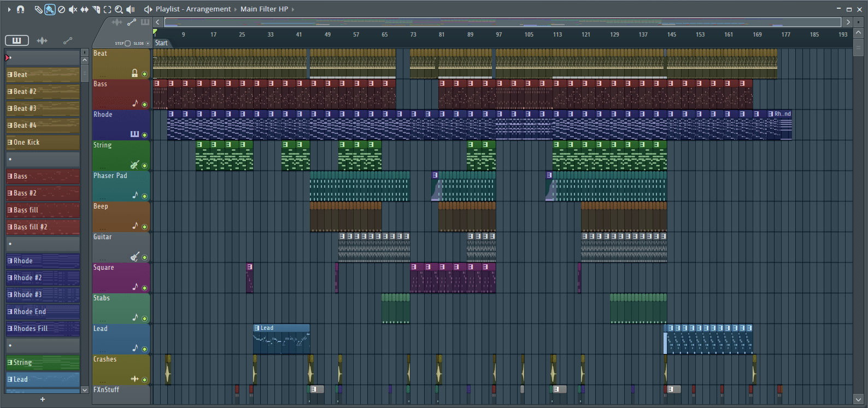Click the horizontal timeline overview scrollbar
This screenshot has width=868, height=408.
click(x=502, y=22)
